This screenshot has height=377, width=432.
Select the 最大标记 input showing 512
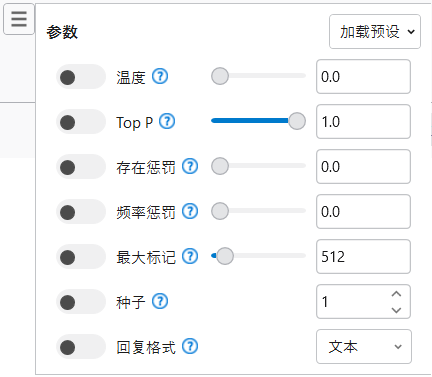tap(363, 257)
